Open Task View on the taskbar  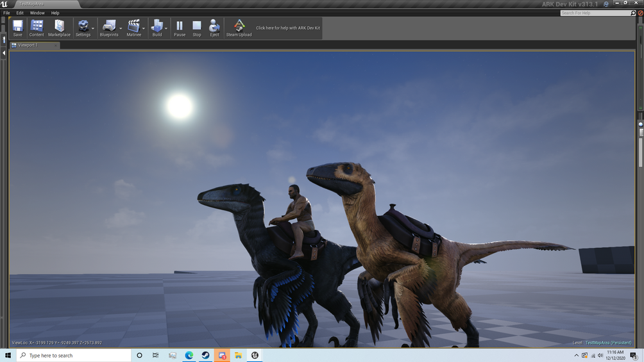tap(156, 356)
